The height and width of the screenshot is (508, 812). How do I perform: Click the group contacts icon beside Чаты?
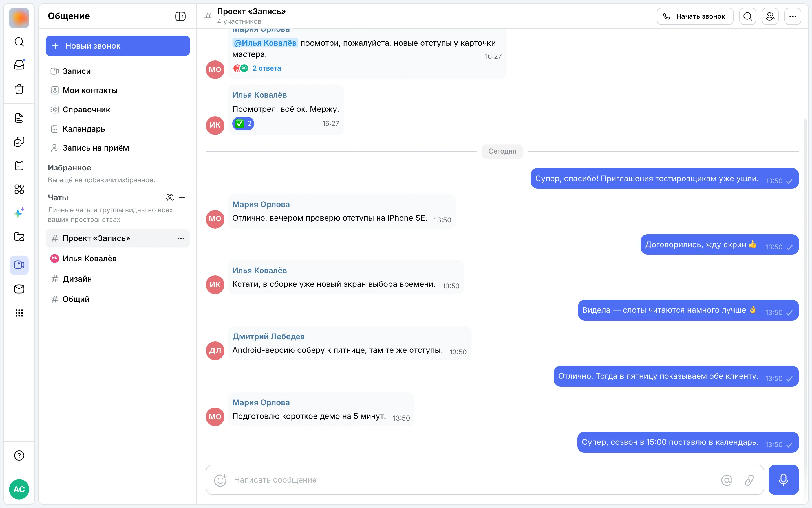(170, 198)
